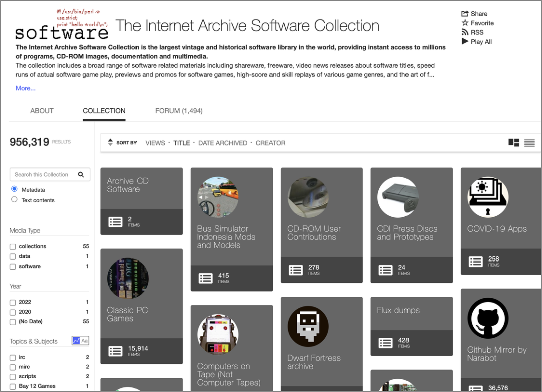Click the Share text link
The image size is (542, 392).
coord(479,14)
